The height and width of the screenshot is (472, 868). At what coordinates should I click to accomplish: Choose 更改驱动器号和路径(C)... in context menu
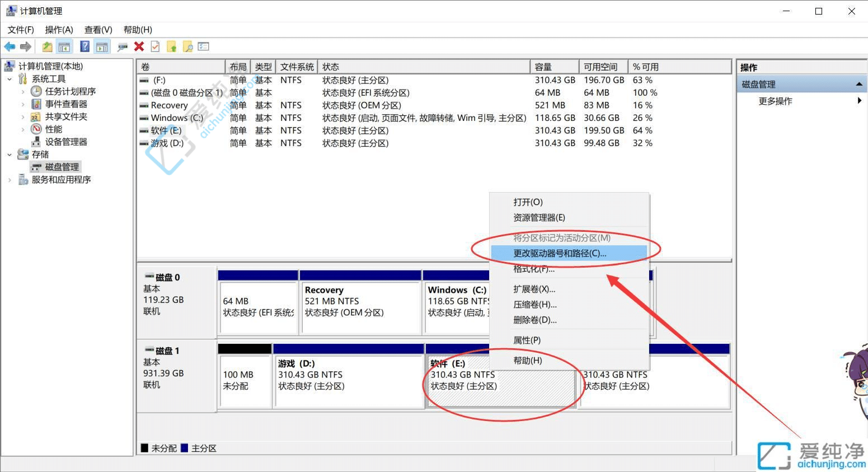click(560, 253)
